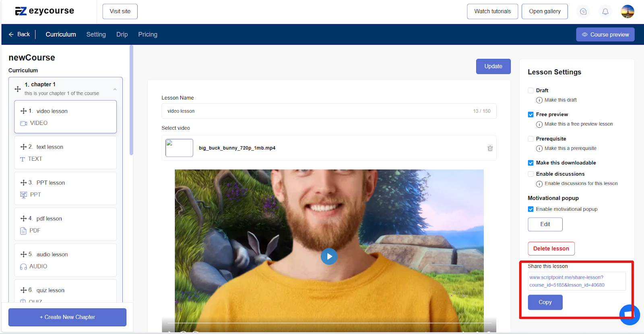Click the Make this draft info icon
Screen dimensions: 644x334
[539, 100]
